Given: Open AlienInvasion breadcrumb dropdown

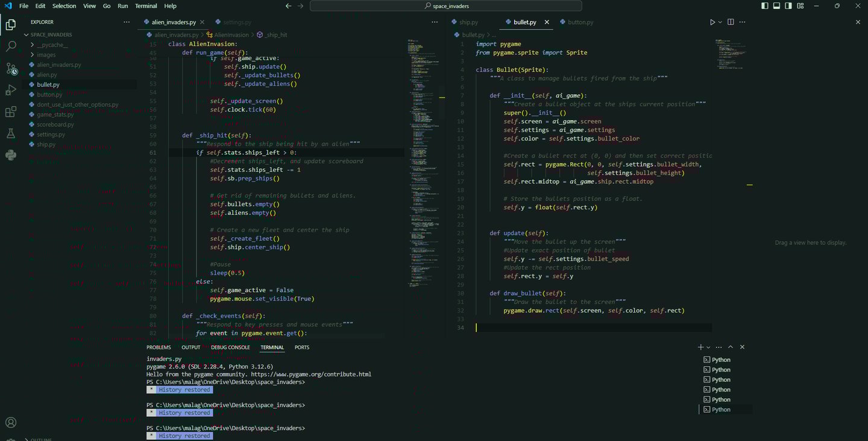Looking at the screenshot, I should coord(228,35).
